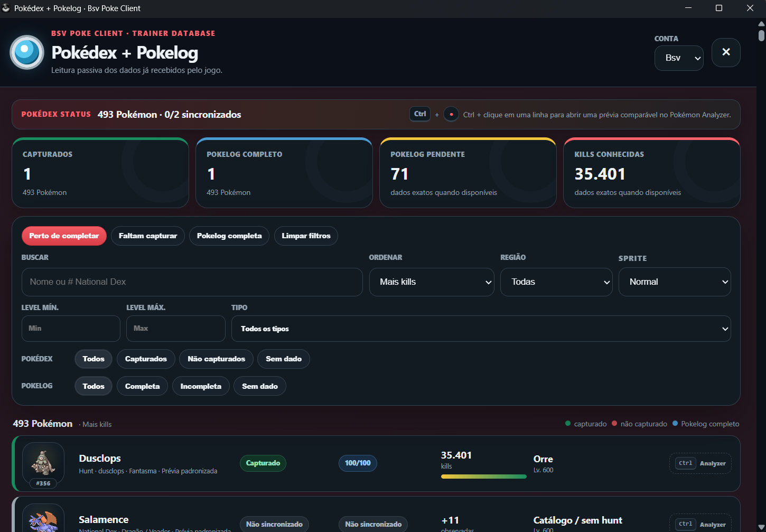The height and width of the screenshot is (532, 766).
Task: Click the Catálogo / sem hunt label
Action: pyautogui.click(x=578, y=520)
